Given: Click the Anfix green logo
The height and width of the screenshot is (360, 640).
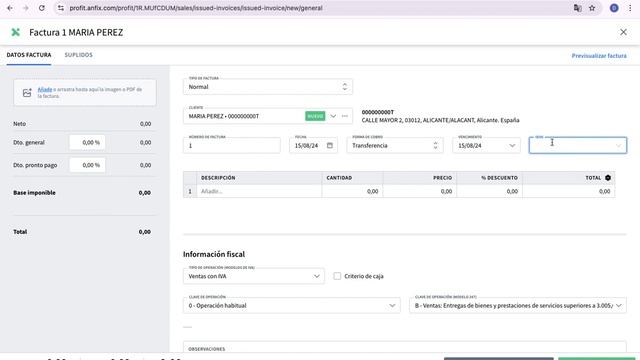Looking at the screenshot, I should [16, 32].
